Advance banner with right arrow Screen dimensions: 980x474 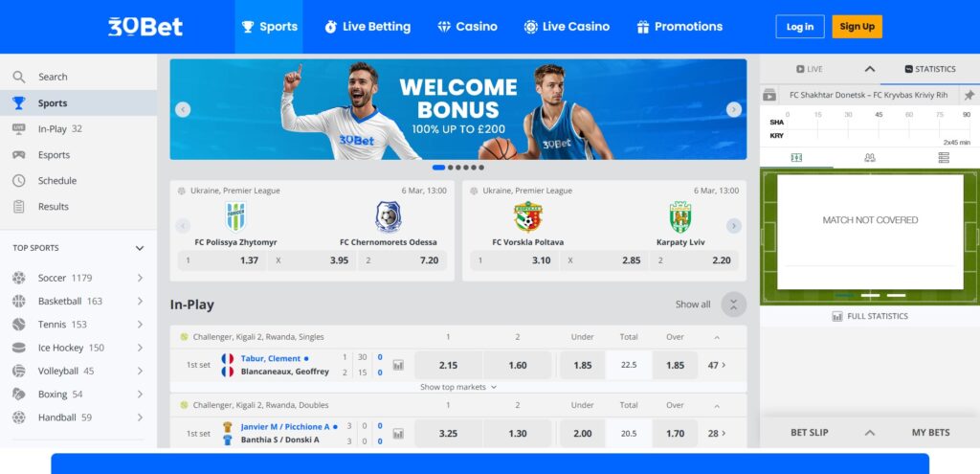[734, 109]
